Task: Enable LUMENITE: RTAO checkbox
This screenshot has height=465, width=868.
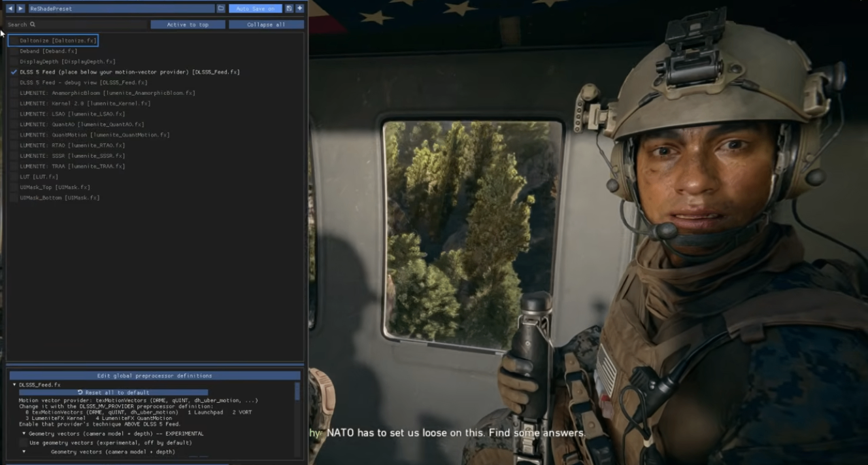Action: click(14, 145)
